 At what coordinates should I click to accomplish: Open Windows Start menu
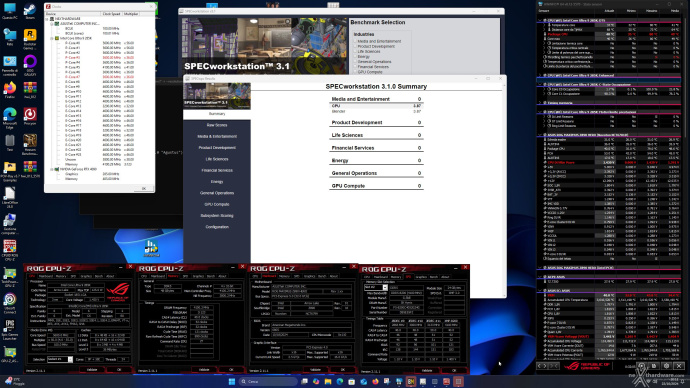[232, 381]
